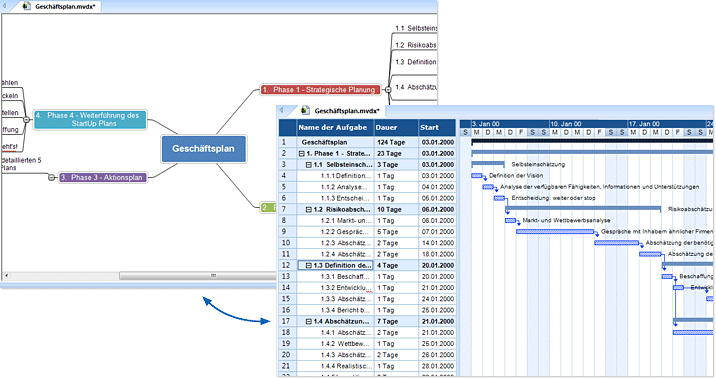The width and height of the screenshot is (716, 379).
Task: Click the tab scroll-left arrow in Gantt window
Action: click(282, 110)
